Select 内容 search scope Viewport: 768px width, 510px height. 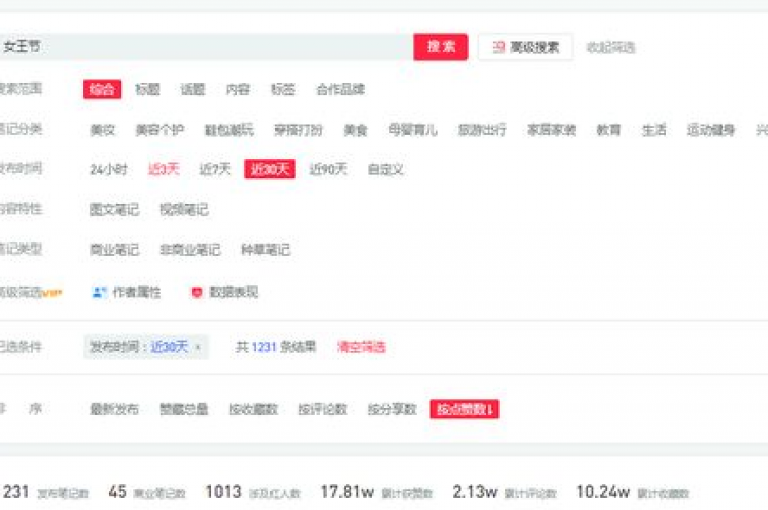[238, 89]
